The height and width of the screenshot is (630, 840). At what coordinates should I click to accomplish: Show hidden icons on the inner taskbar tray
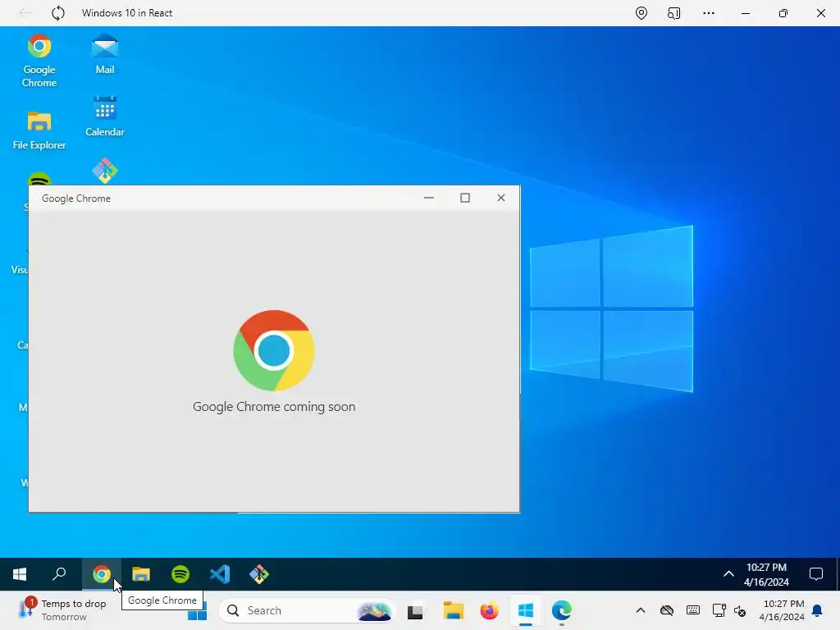tap(728, 574)
